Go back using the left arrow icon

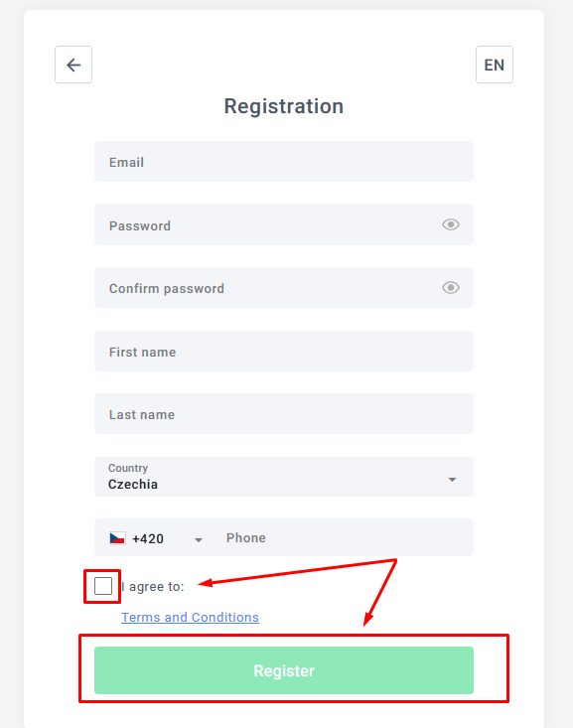coord(73,65)
